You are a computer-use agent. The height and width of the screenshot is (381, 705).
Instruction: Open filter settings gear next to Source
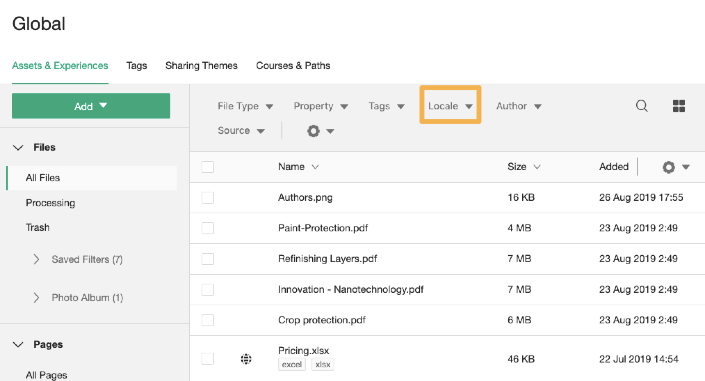(x=320, y=131)
